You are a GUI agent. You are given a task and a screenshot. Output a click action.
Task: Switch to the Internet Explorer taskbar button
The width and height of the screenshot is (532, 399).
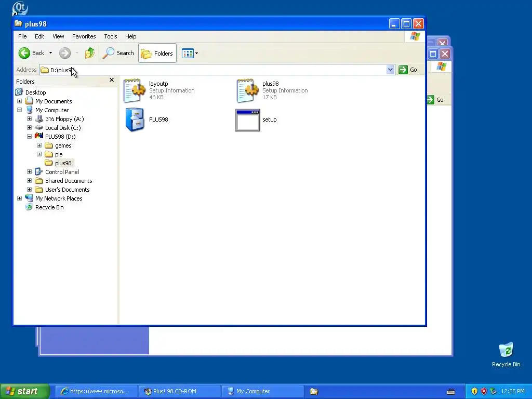click(96, 391)
